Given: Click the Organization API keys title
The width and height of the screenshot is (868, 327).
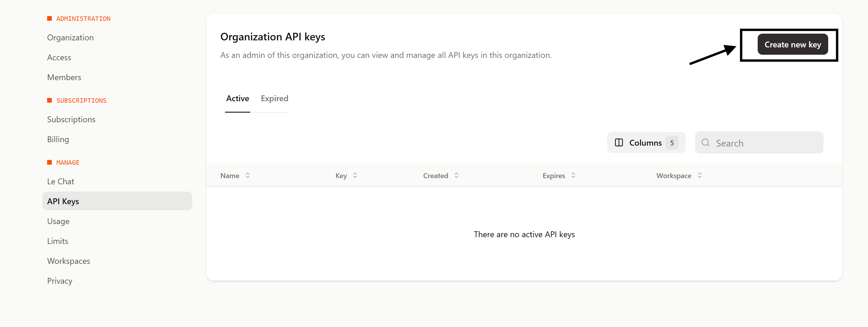Looking at the screenshot, I should pos(272,37).
